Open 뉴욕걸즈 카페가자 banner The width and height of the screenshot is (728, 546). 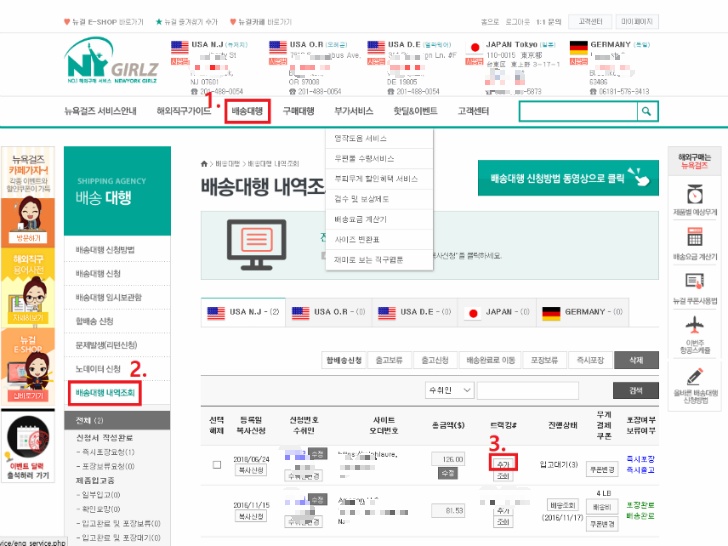click(x=28, y=197)
